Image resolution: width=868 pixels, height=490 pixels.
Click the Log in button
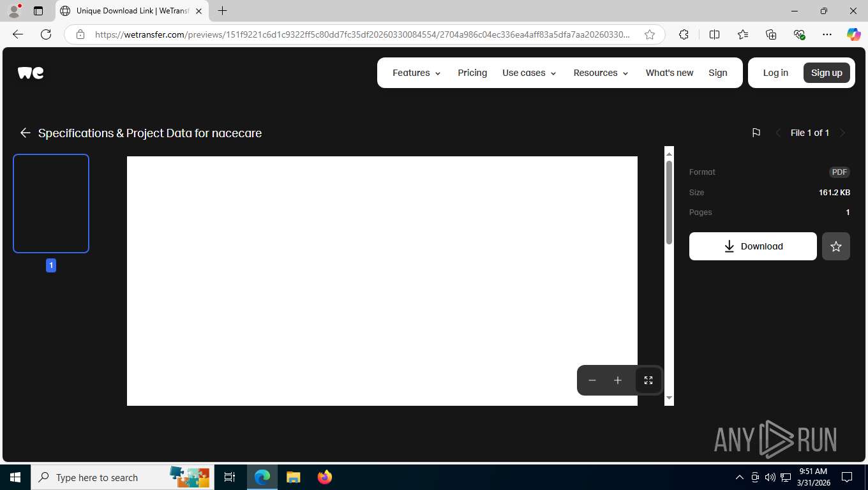[x=775, y=73]
